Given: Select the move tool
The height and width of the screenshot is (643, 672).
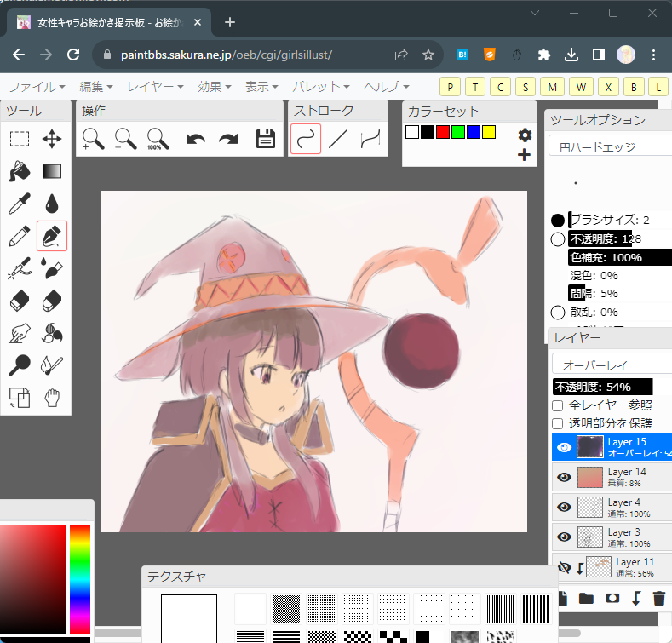Looking at the screenshot, I should click(52, 139).
